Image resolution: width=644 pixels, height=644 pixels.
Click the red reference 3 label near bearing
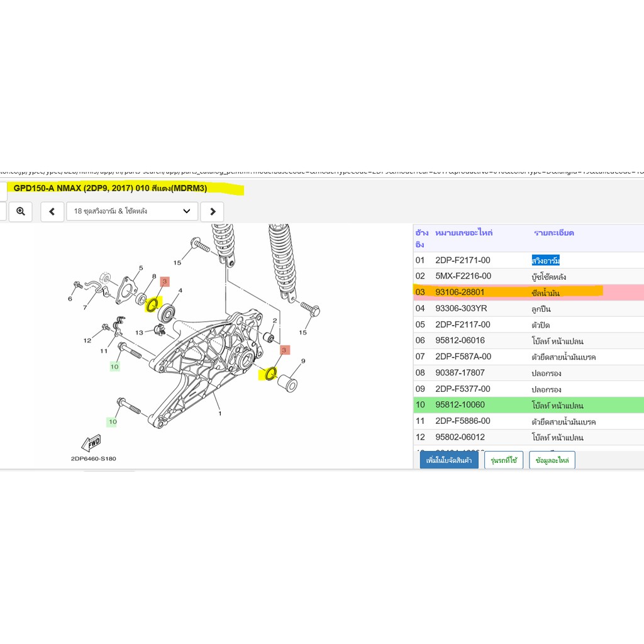(164, 282)
